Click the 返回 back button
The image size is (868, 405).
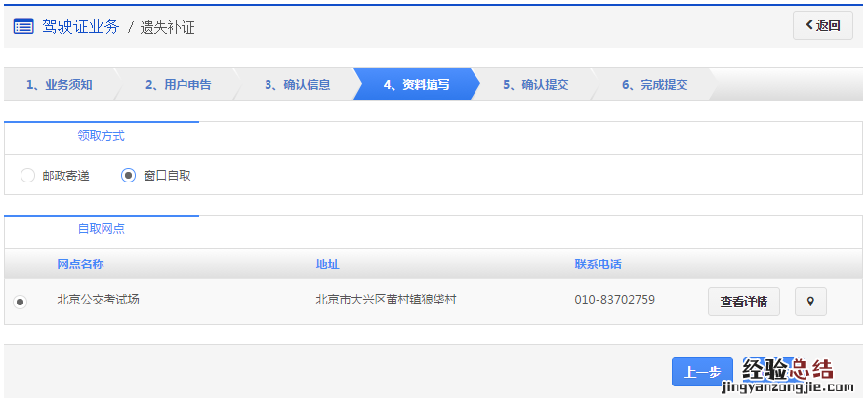(822, 26)
